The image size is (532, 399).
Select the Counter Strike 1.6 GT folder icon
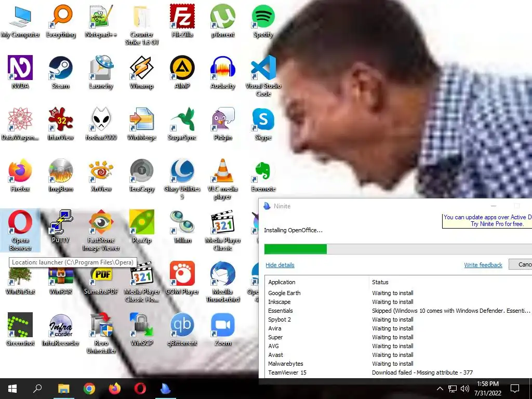click(141, 25)
